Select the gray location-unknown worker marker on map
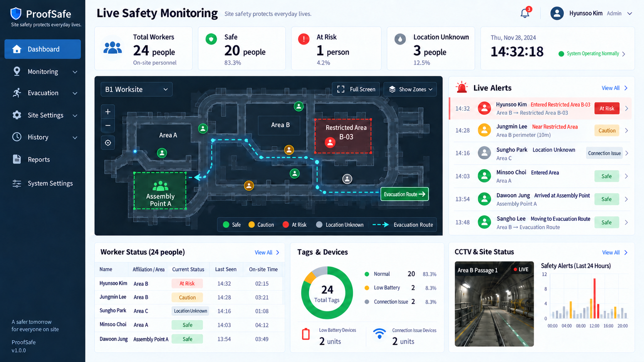644x362 pixels. [x=347, y=179]
